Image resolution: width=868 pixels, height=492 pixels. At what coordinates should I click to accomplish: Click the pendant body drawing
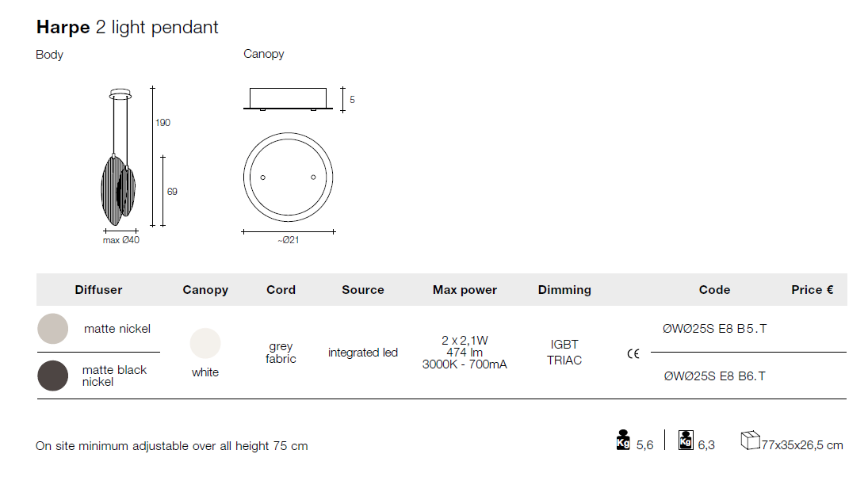click(119, 174)
